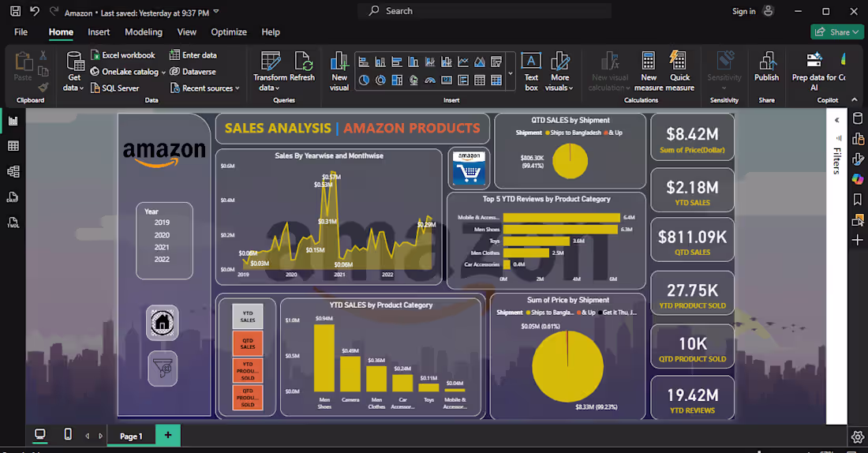This screenshot has width=868, height=453.
Task: Click the YTD SALES bookmark button
Action: click(248, 316)
